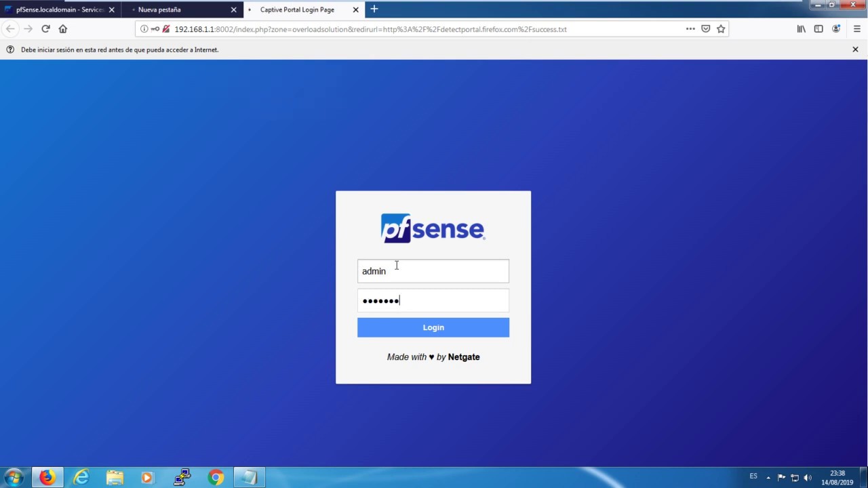
Task: Switch to the pfSense.localdomain tab
Action: coord(60,10)
